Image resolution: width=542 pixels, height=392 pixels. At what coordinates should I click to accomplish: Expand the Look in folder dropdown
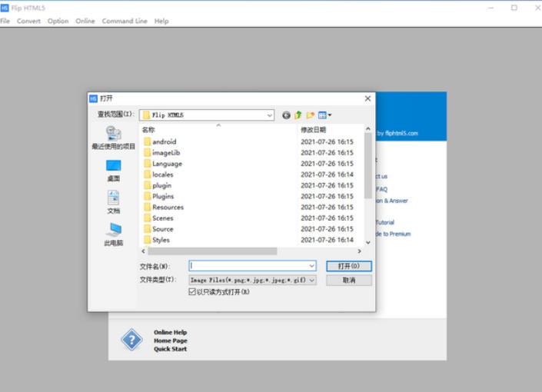pyautogui.click(x=270, y=115)
